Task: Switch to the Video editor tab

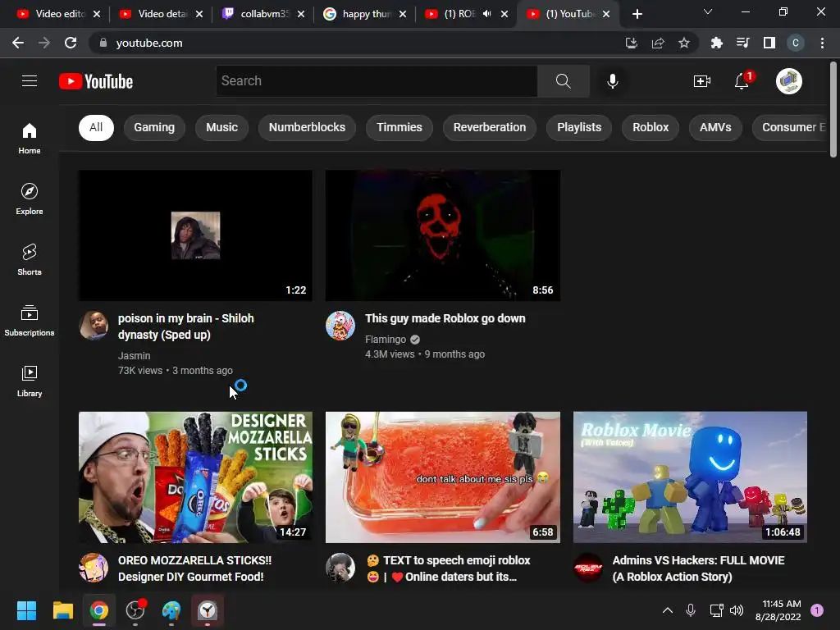Action: pyautogui.click(x=59, y=14)
